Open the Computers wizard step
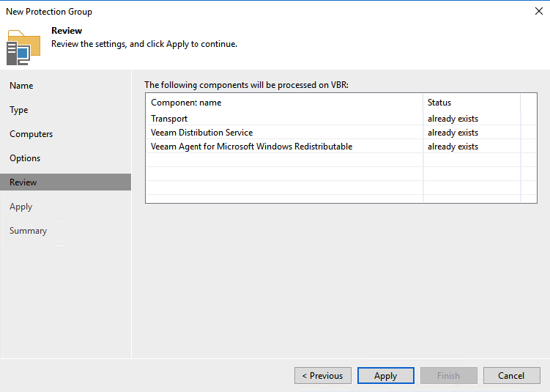This screenshot has height=392, width=550. [x=31, y=134]
